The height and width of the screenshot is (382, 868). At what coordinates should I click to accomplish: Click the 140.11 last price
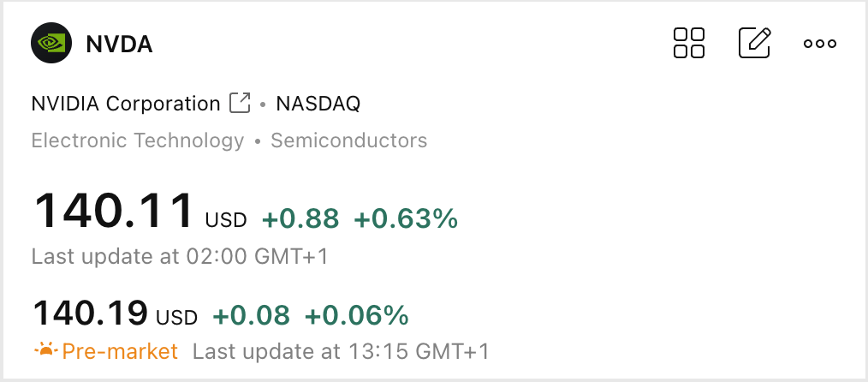tap(114, 211)
